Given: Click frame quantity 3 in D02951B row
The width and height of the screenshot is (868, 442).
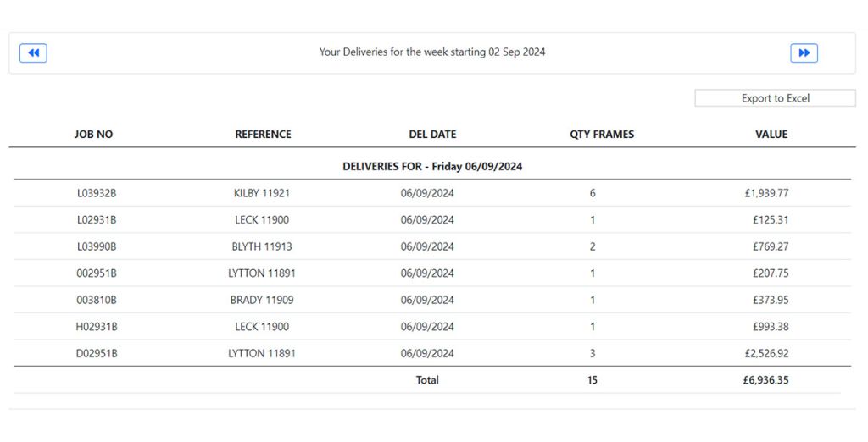Looking at the screenshot, I should [593, 353].
